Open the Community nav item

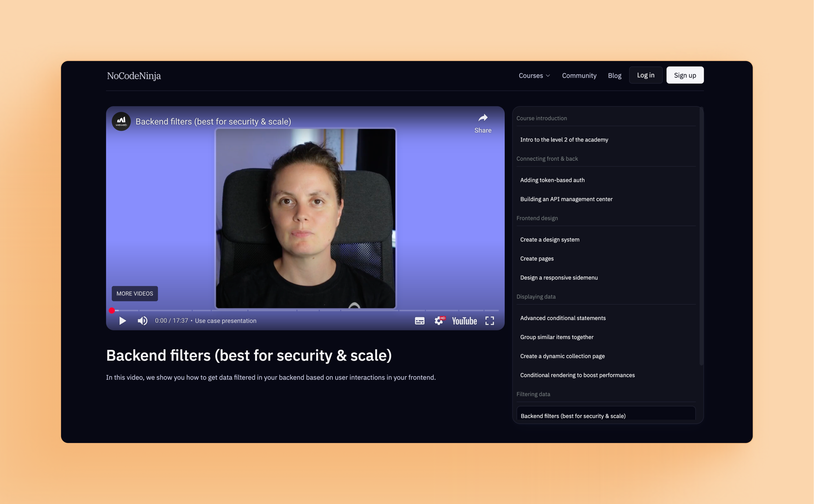click(579, 76)
